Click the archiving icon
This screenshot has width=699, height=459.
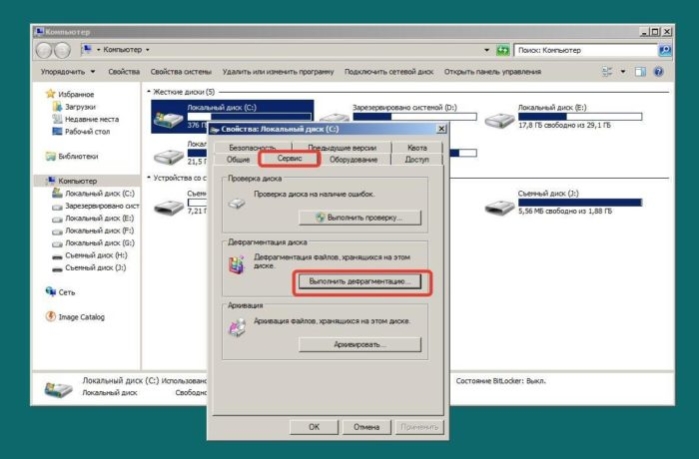tap(237, 328)
